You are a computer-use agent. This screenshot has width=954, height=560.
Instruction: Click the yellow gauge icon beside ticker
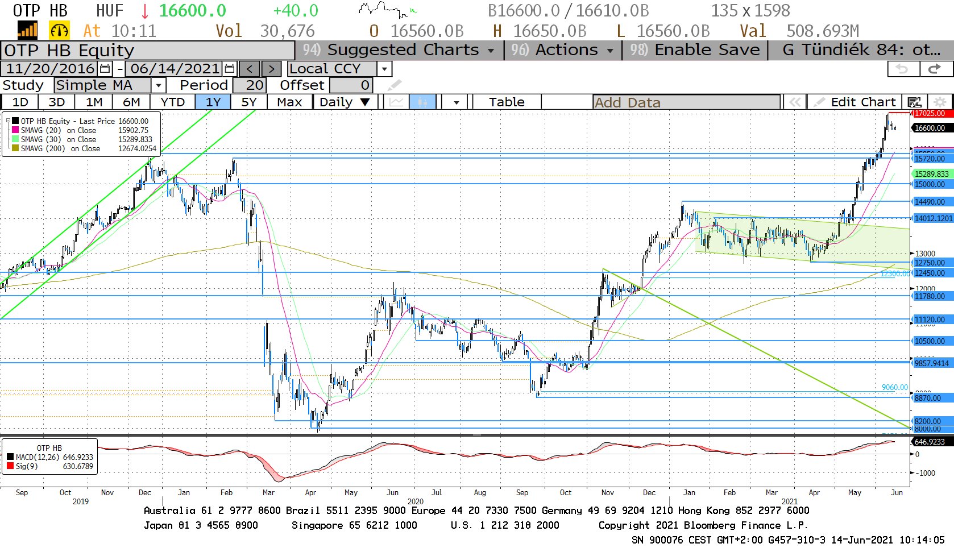59,31
